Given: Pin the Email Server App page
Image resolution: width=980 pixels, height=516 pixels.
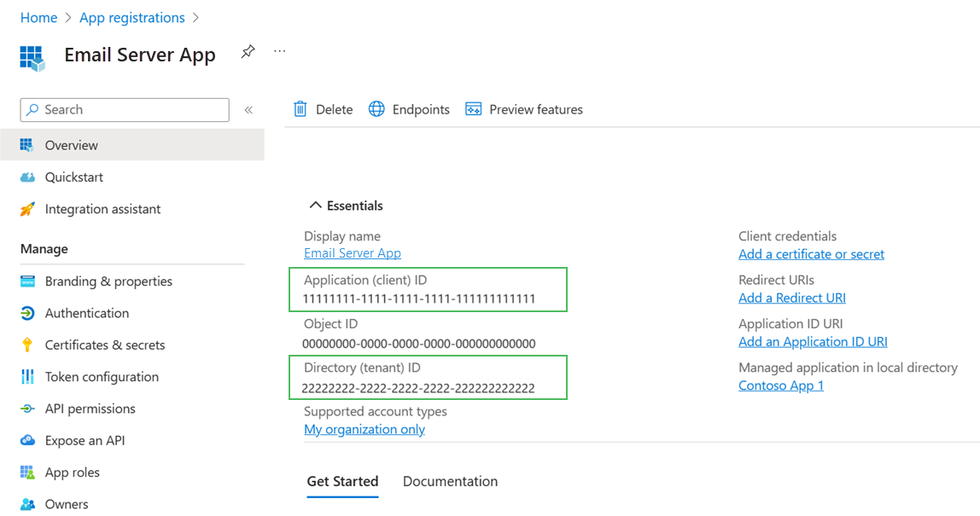Looking at the screenshot, I should point(248,51).
